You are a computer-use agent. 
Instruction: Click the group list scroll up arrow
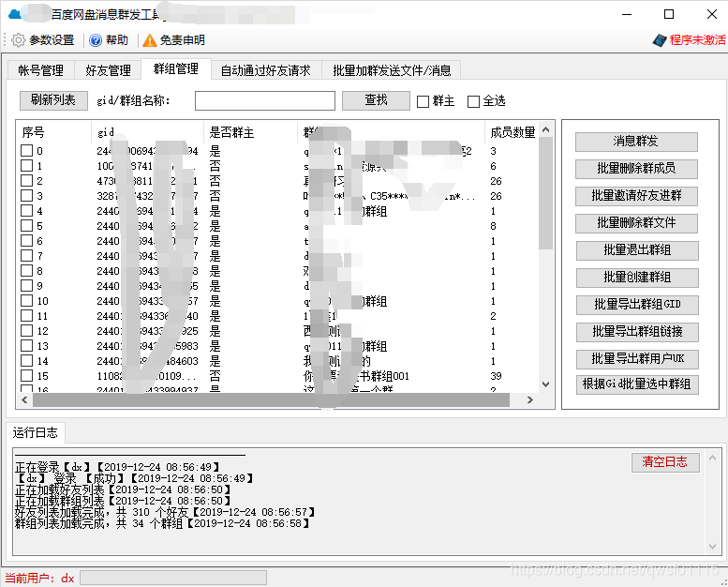[546, 129]
